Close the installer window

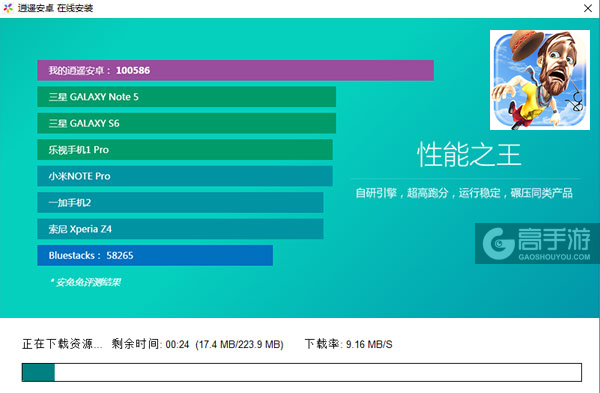coord(588,8)
